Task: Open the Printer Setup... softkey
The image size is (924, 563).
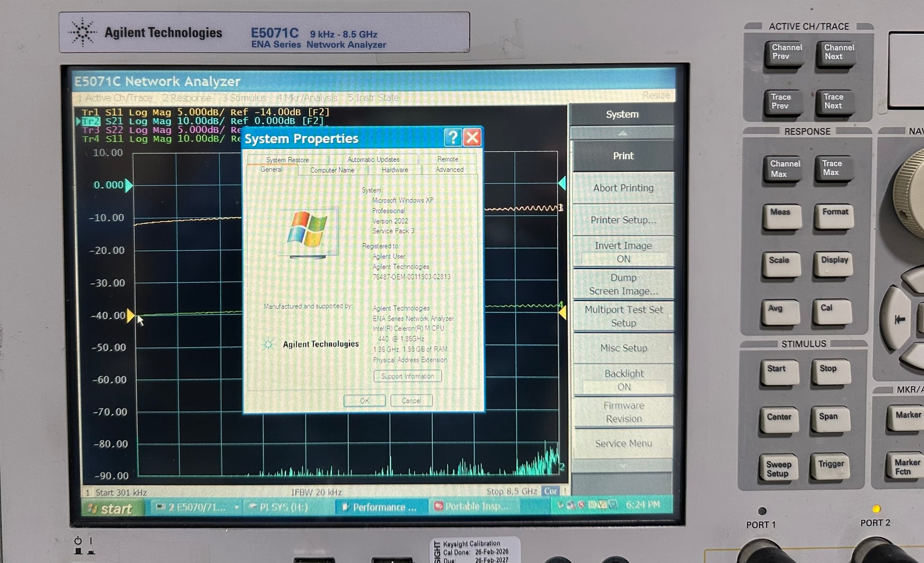Action: (623, 220)
